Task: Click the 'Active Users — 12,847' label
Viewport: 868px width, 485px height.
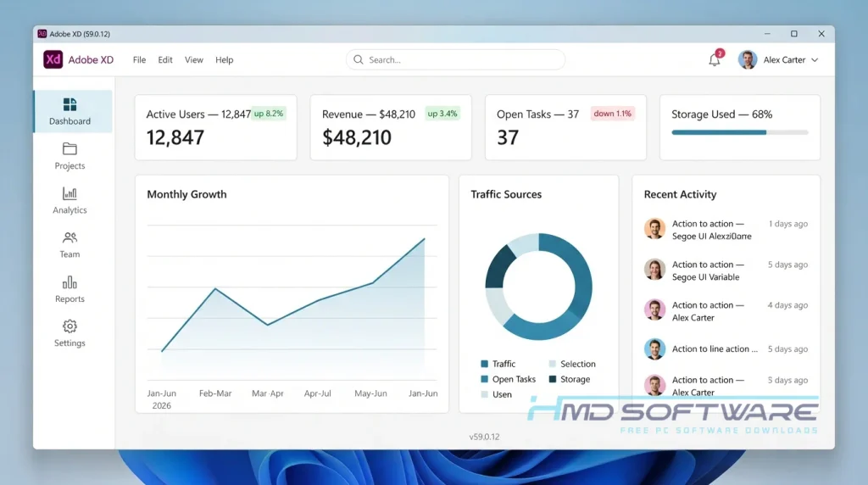Action: click(x=198, y=114)
